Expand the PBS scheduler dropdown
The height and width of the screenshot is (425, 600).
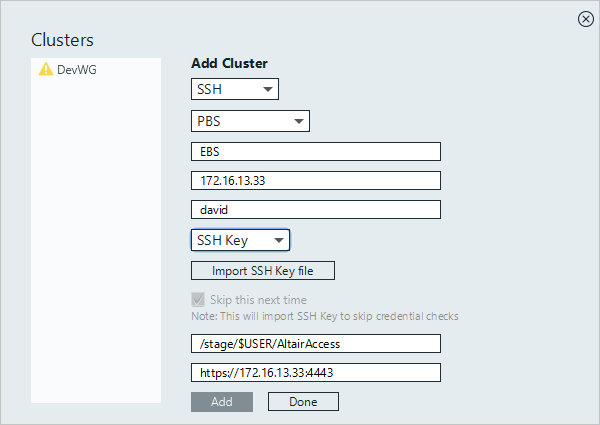pos(250,121)
